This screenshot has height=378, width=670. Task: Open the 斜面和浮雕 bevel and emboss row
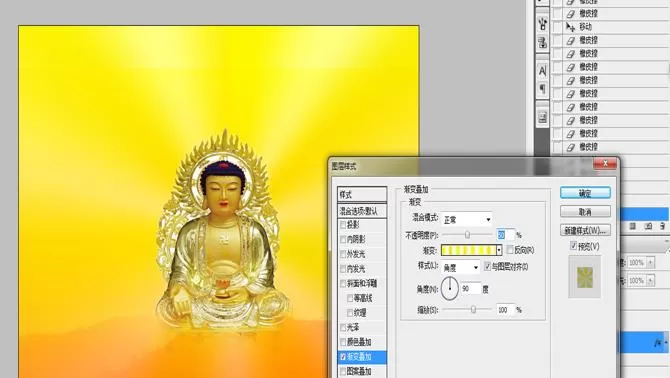pos(362,283)
